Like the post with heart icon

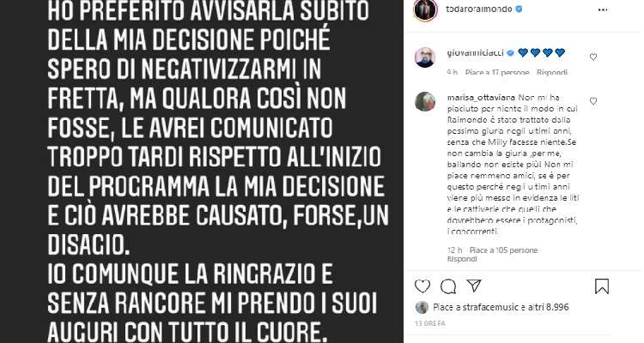pos(422,286)
